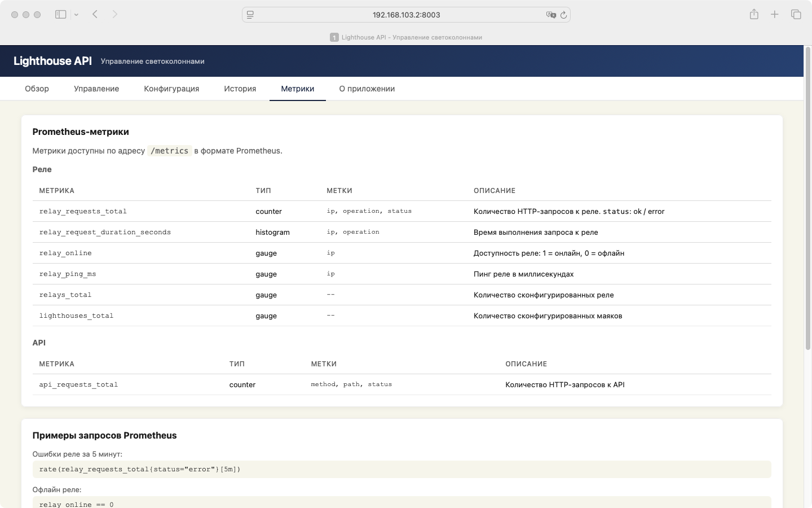This screenshot has height=508, width=812.
Task: Open the О приложении tab
Action: 367,89
